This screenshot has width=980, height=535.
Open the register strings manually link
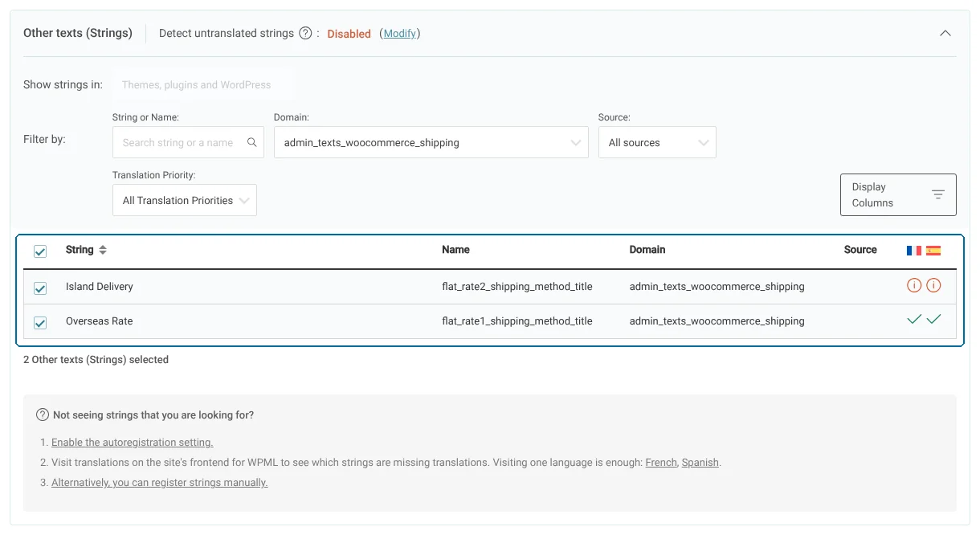(159, 482)
